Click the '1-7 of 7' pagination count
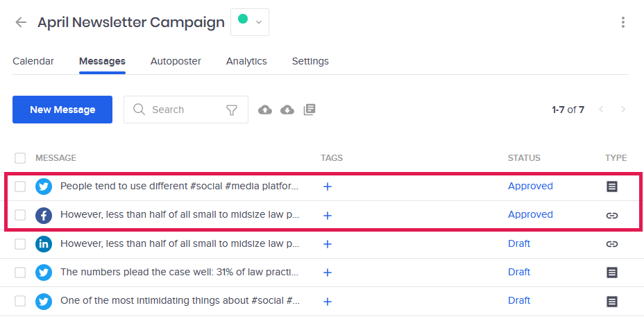Image resolution: width=644 pixels, height=319 pixels. click(x=568, y=110)
